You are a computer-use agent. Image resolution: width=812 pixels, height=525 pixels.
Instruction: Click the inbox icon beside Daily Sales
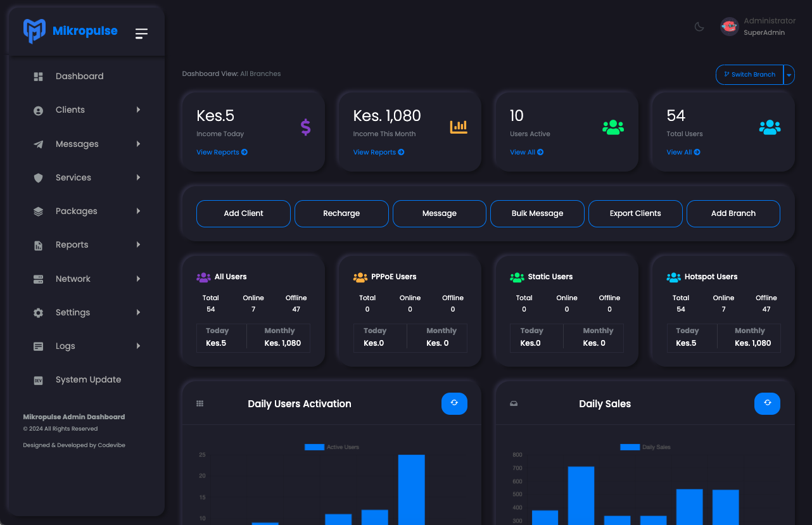[x=514, y=403]
